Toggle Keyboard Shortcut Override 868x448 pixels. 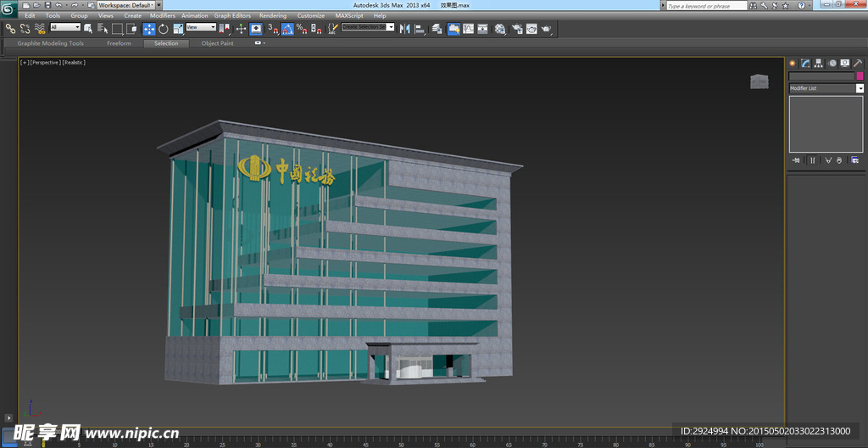coord(256,29)
